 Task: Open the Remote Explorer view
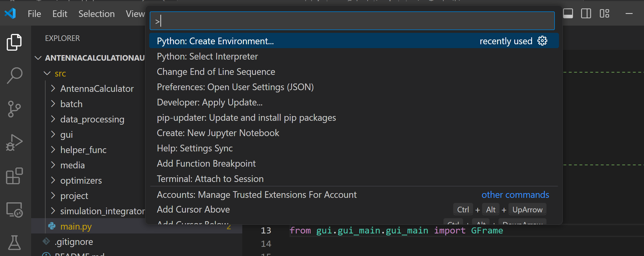click(x=14, y=210)
